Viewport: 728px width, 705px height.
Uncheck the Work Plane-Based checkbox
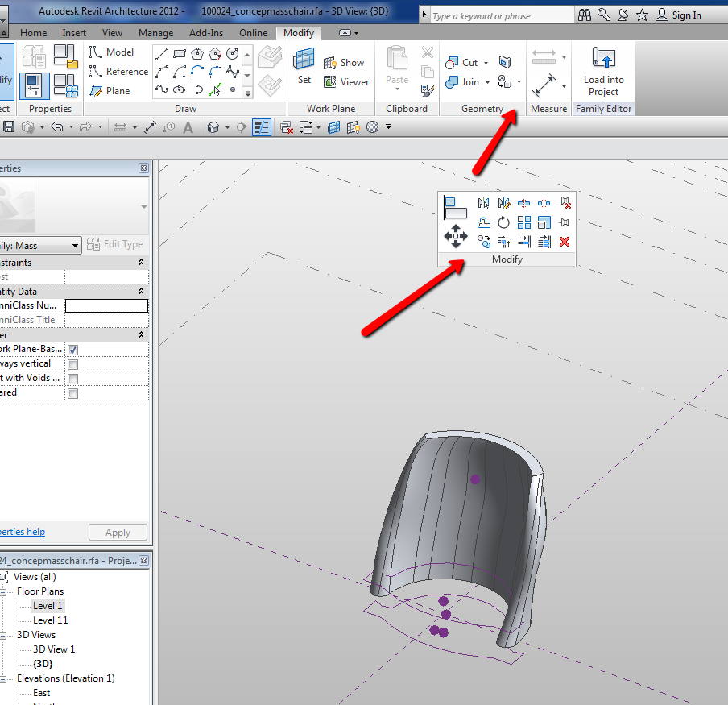click(x=73, y=350)
